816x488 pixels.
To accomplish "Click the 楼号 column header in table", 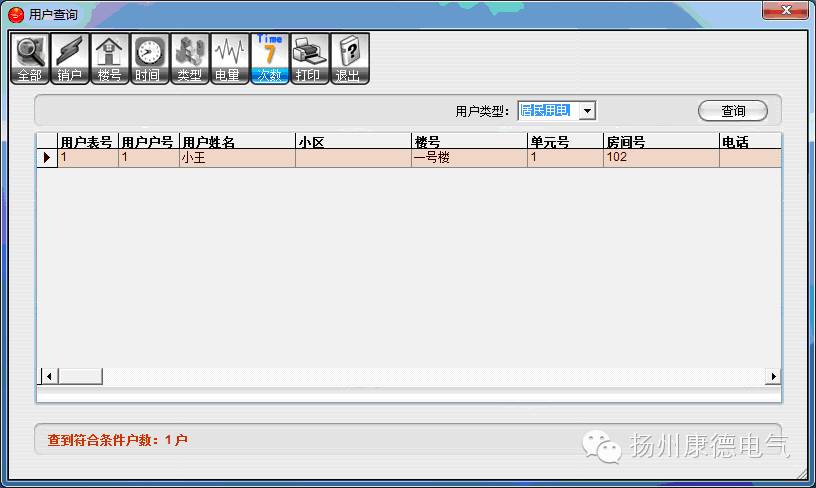I will (x=469, y=142).
